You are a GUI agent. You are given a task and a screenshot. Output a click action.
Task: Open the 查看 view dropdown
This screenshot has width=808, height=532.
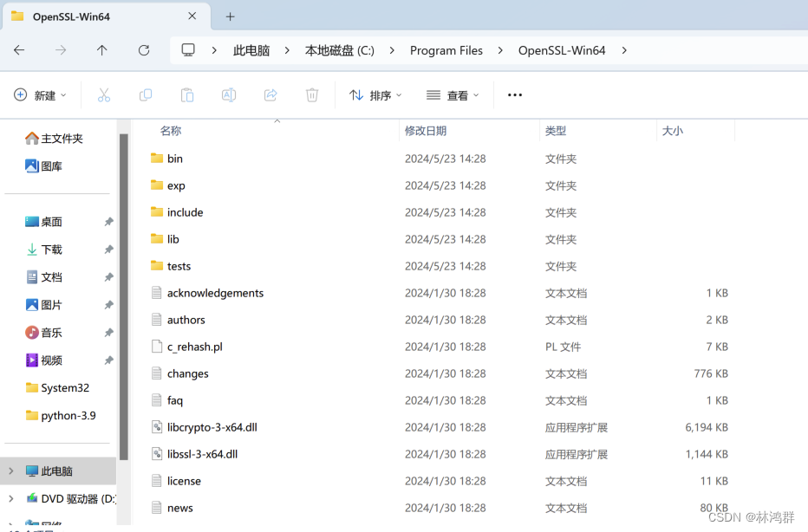pos(453,94)
